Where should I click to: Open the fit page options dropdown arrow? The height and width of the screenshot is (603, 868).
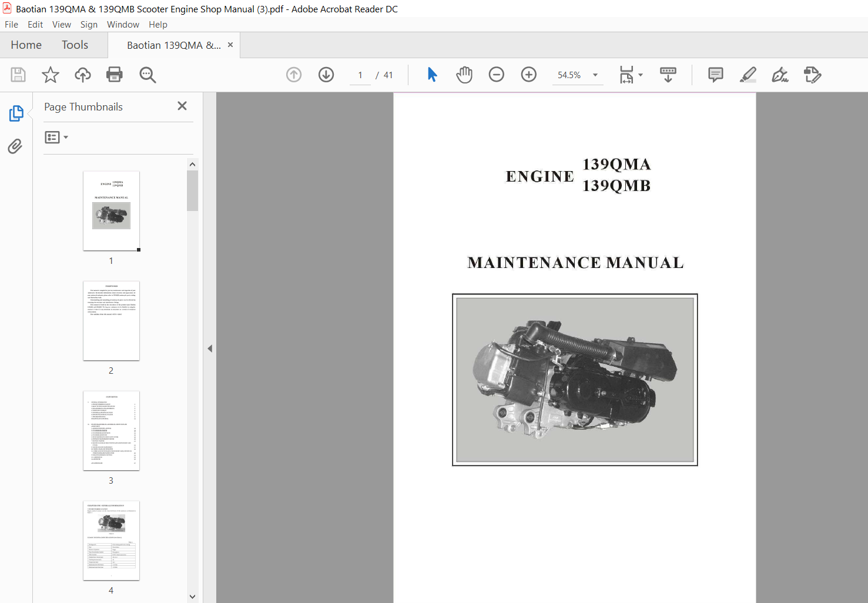tap(641, 75)
